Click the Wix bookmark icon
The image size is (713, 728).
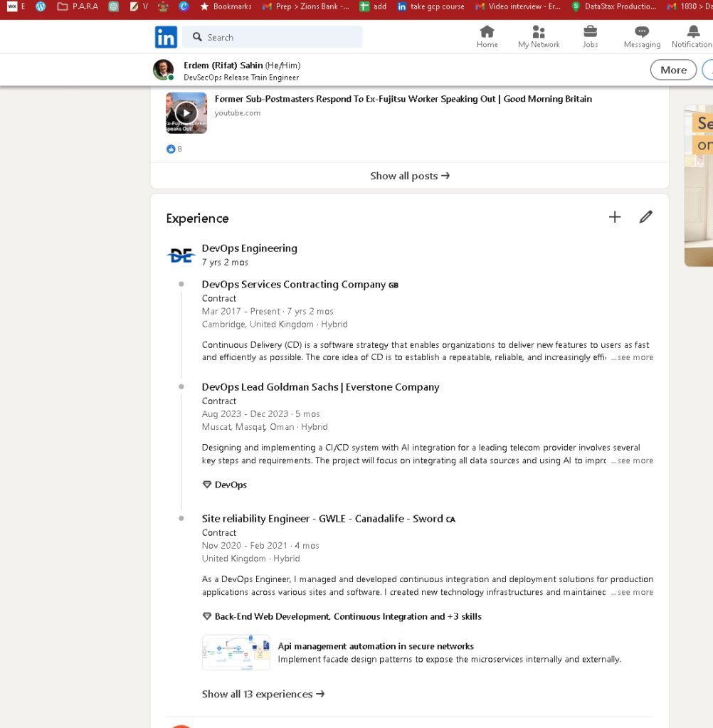pos(12,6)
